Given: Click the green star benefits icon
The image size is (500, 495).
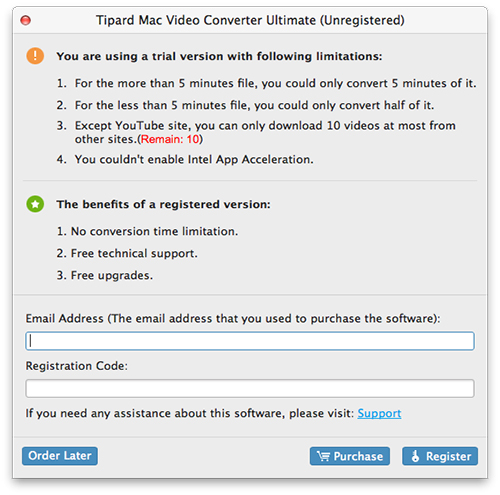Looking at the screenshot, I should point(35,204).
